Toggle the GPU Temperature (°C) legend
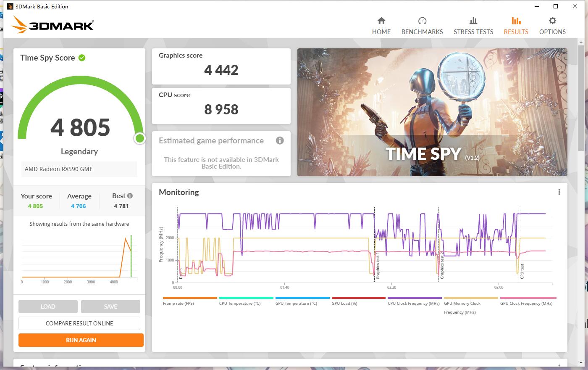The image size is (588, 370). click(x=302, y=301)
